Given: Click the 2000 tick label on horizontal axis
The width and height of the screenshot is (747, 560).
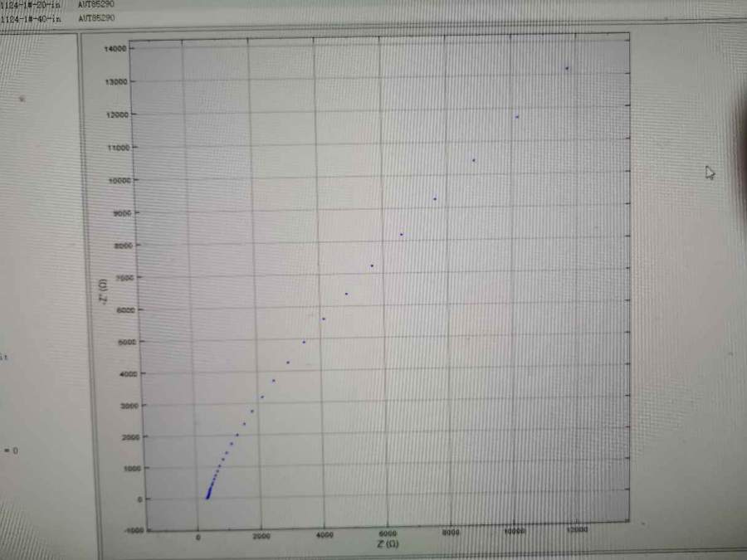Looking at the screenshot, I should [x=261, y=536].
